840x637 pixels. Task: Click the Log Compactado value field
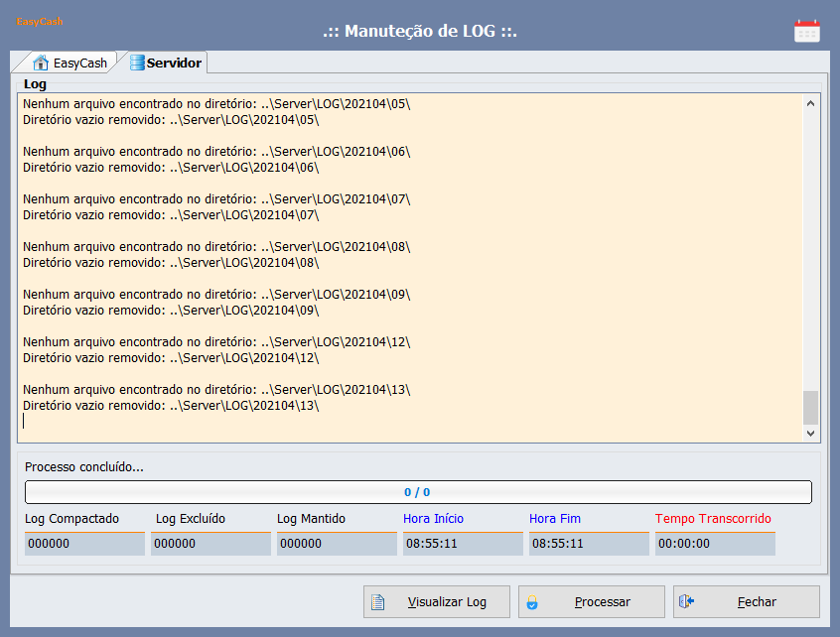[84, 544]
